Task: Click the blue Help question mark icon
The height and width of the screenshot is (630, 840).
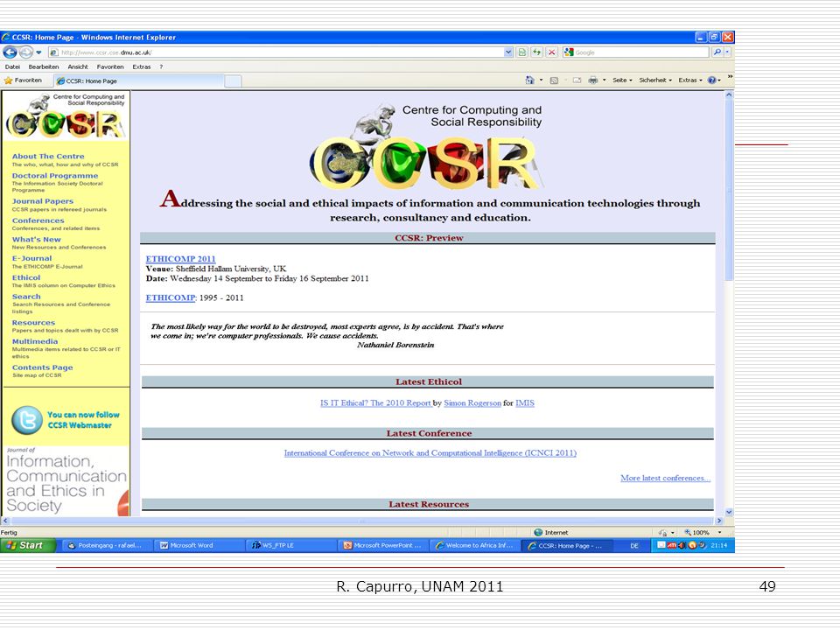Action: [712, 80]
